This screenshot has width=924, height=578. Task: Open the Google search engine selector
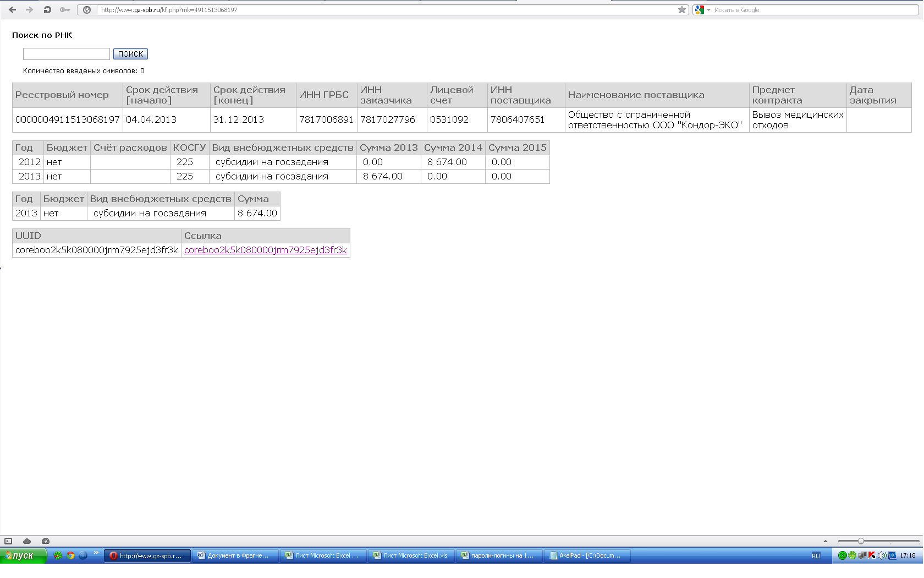(702, 10)
